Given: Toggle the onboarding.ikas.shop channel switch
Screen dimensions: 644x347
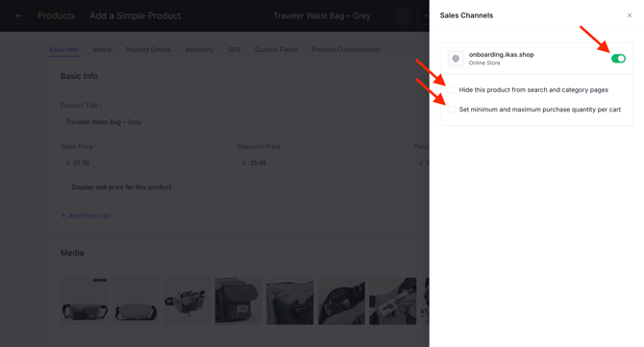Looking at the screenshot, I should [618, 59].
